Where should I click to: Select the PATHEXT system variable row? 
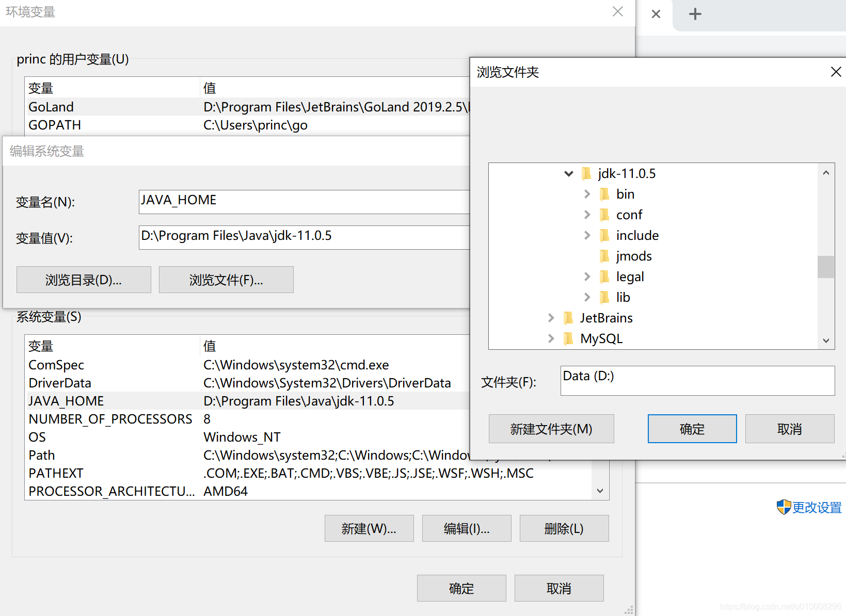(308, 473)
